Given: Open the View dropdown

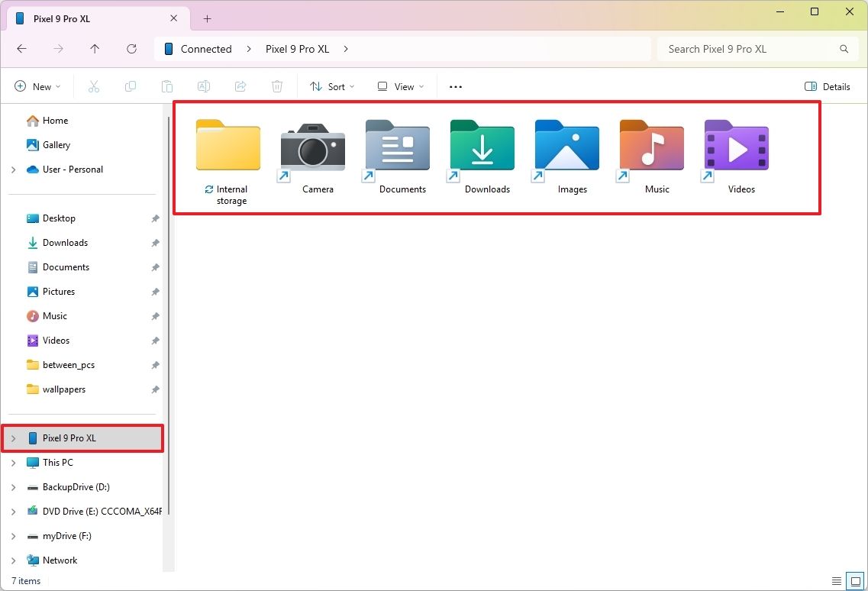Looking at the screenshot, I should [x=399, y=86].
